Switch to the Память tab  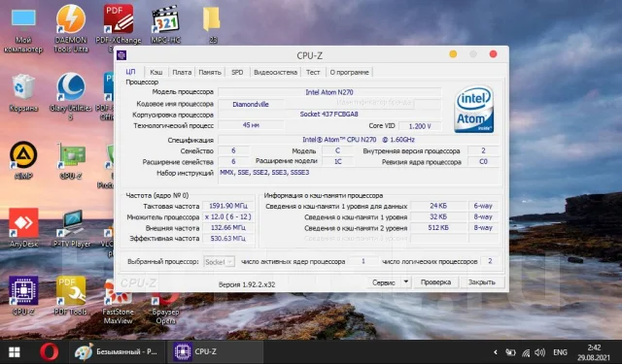210,72
